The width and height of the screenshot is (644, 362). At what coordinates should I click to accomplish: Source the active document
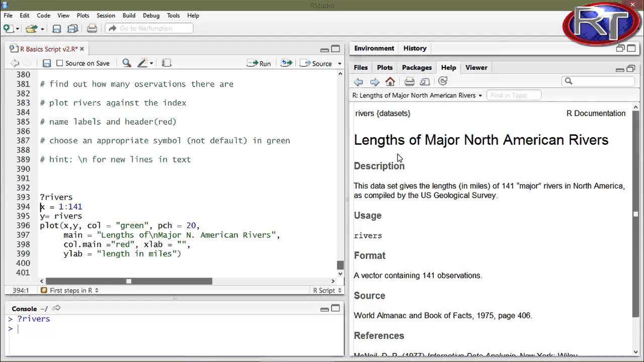pyautogui.click(x=316, y=63)
